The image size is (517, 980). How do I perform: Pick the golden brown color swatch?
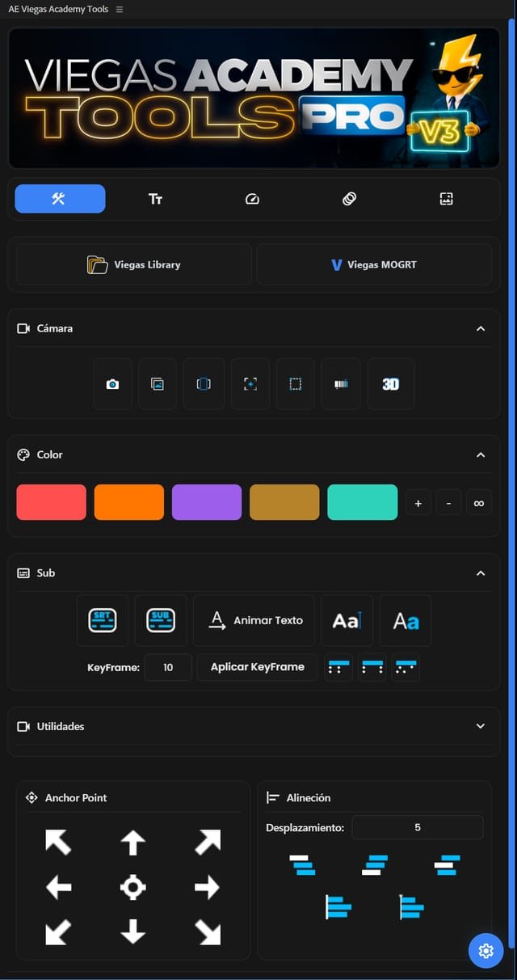pyautogui.click(x=284, y=502)
